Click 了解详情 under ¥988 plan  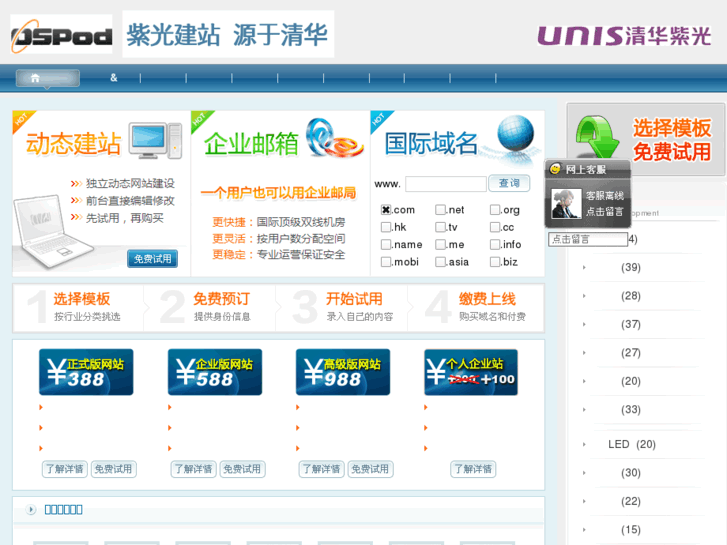[x=321, y=469]
